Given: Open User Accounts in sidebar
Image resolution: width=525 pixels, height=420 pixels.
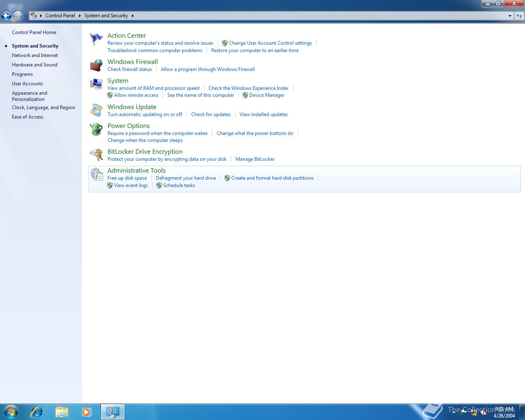Looking at the screenshot, I should click(27, 84).
